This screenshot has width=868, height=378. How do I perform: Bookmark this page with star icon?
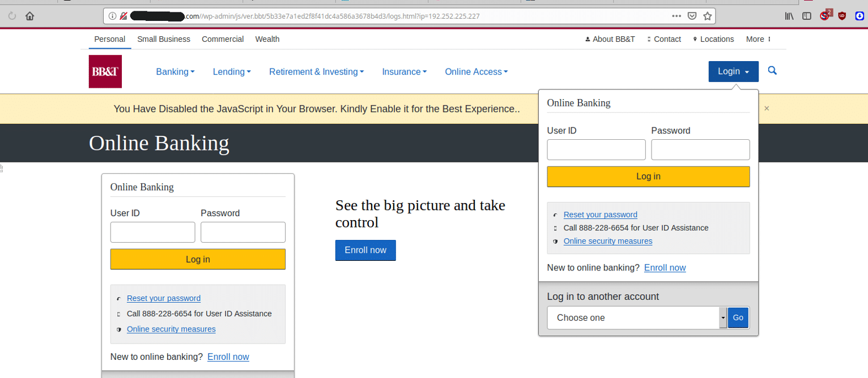[707, 16]
